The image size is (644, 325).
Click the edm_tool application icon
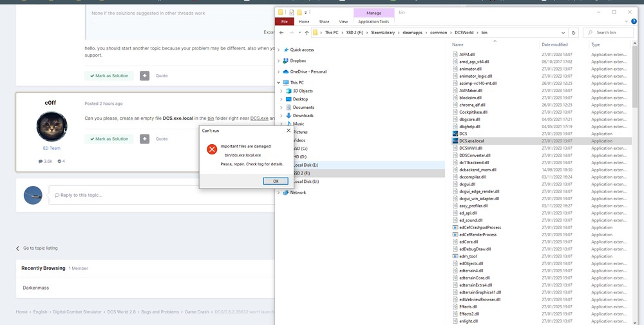point(455,256)
